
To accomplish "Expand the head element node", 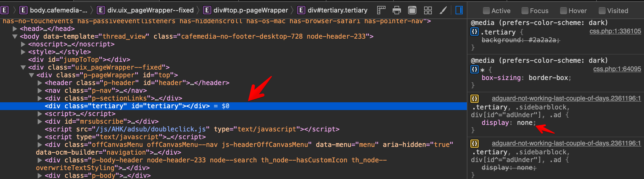I will tap(15, 29).
